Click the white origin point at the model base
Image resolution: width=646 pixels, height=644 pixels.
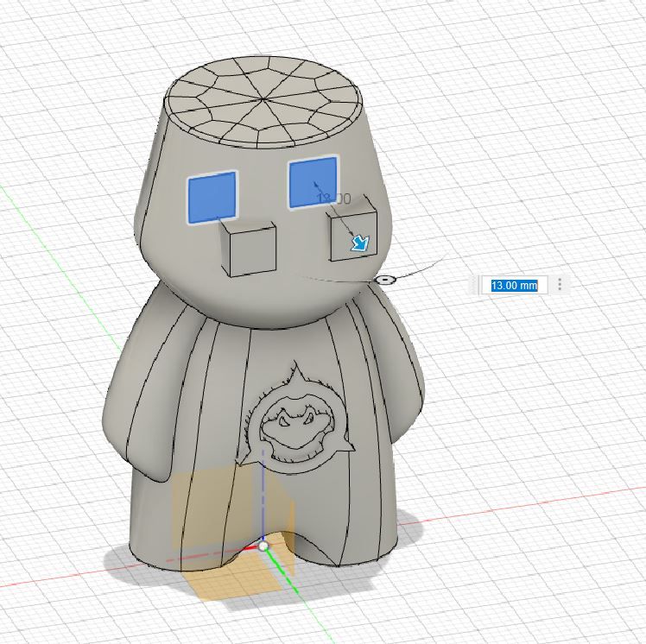pos(263,546)
